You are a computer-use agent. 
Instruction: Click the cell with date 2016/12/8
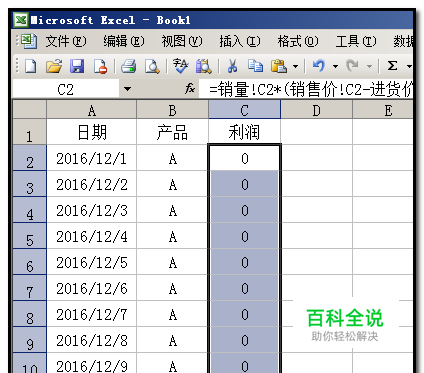coord(92,340)
